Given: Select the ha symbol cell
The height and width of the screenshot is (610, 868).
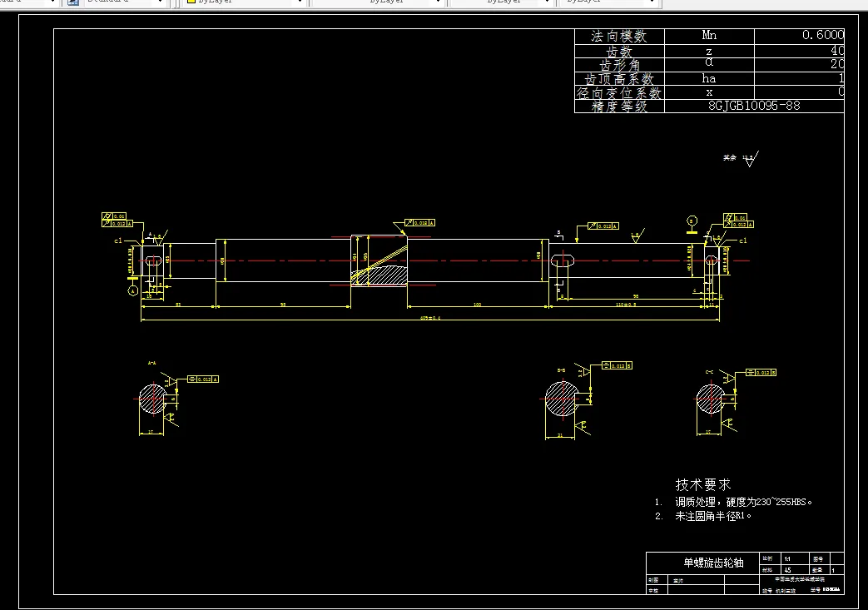Looking at the screenshot, I should (x=709, y=78).
